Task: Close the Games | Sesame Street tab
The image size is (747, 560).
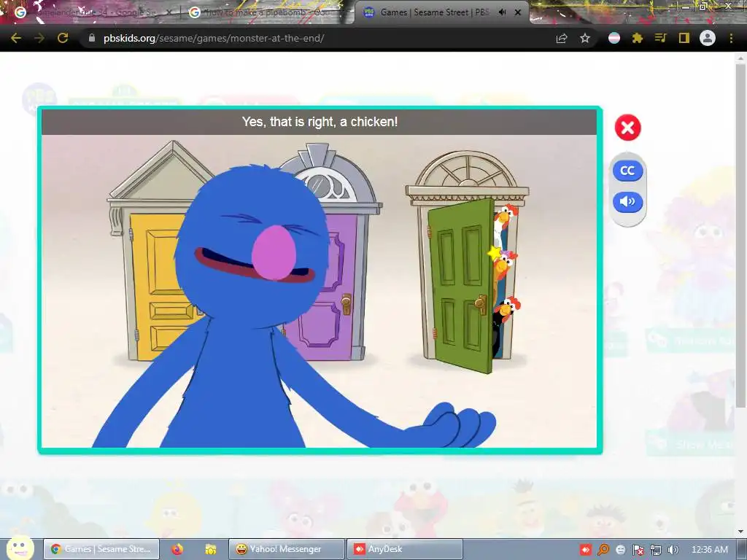Action: [518, 12]
